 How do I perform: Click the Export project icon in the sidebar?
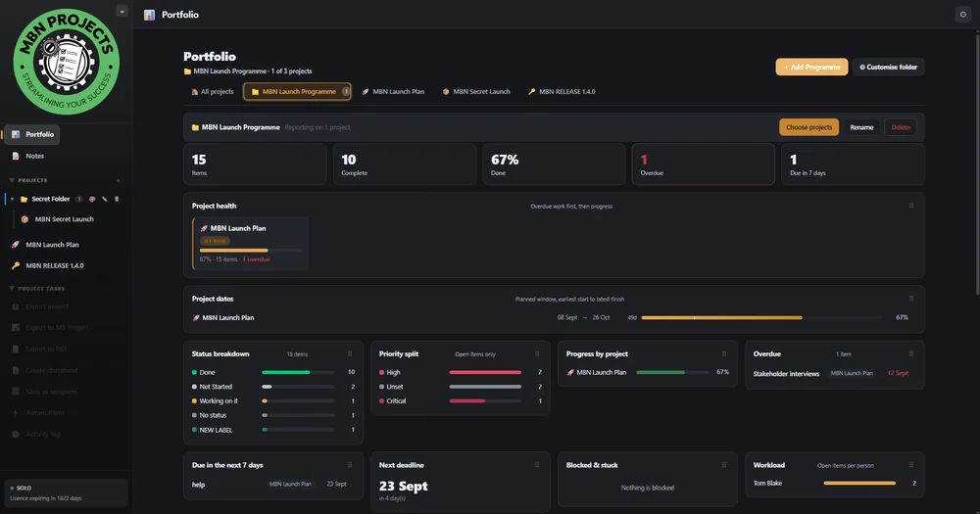(16, 306)
